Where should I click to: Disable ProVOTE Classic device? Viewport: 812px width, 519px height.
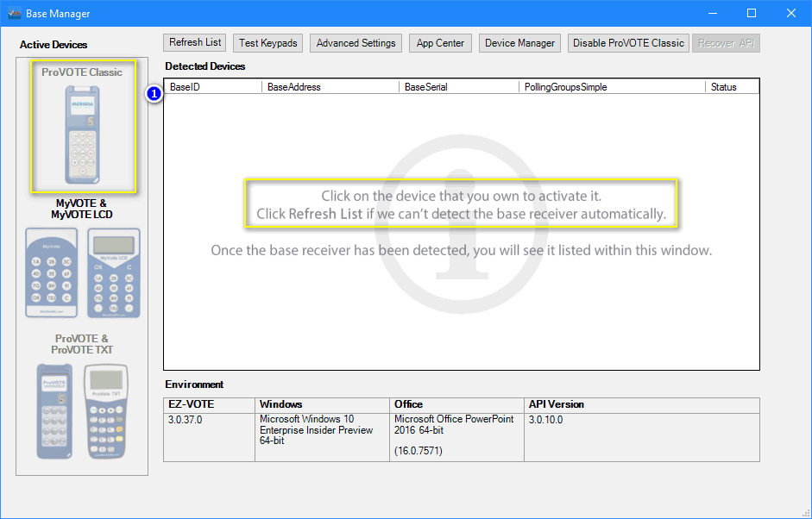(628, 43)
